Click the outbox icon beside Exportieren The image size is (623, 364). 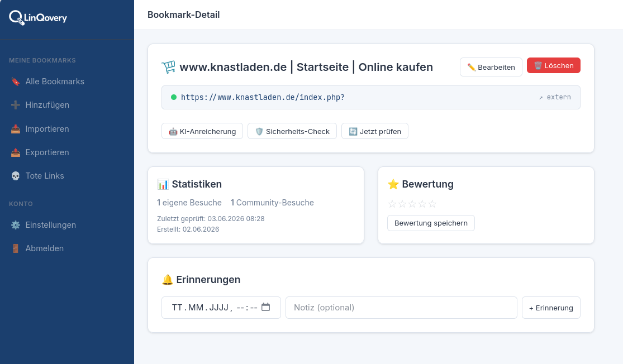16,152
